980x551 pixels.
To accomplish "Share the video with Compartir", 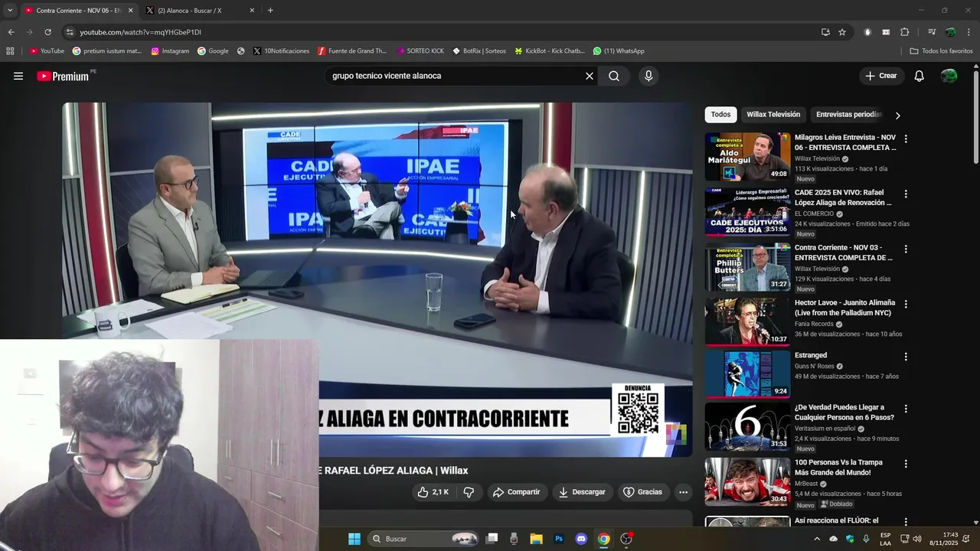I will [x=517, y=492].
